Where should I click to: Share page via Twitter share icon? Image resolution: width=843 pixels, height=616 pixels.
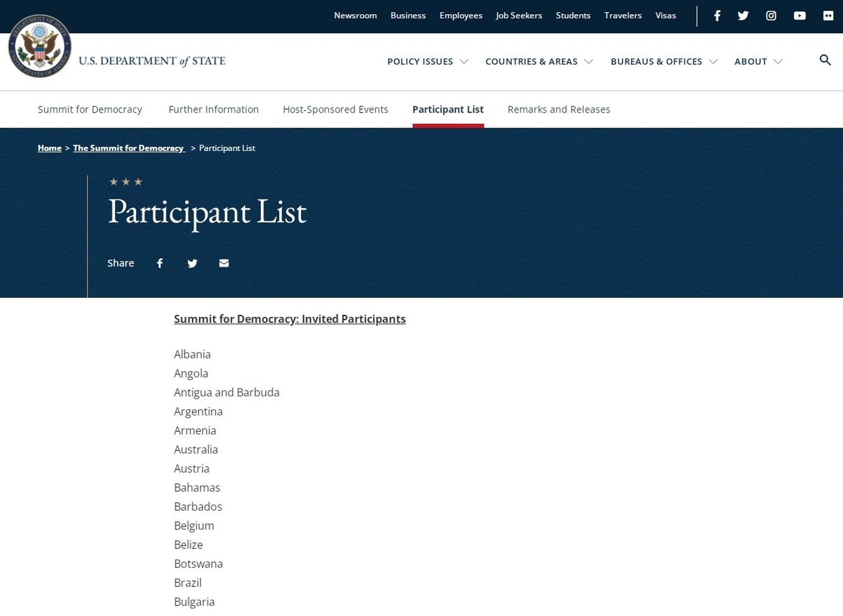coord(192,263)
